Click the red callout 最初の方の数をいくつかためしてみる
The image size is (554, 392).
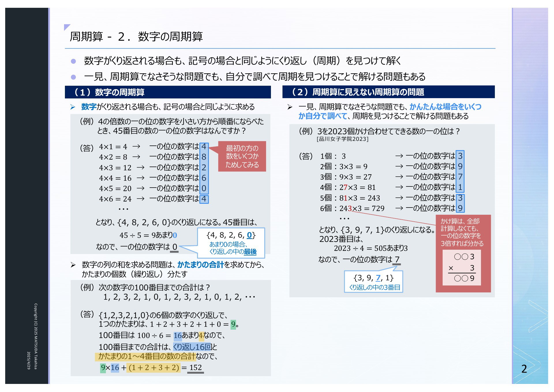242,156
